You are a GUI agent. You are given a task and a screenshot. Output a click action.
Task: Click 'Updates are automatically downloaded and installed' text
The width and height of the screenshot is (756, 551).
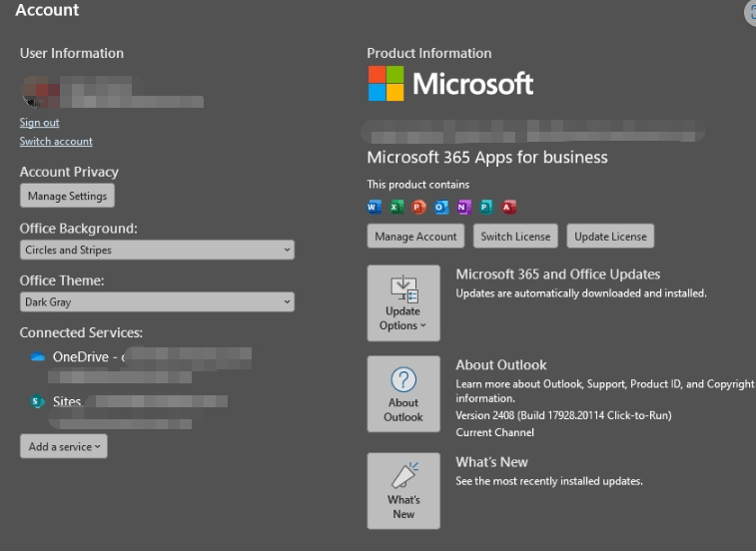tap(581, 293)
